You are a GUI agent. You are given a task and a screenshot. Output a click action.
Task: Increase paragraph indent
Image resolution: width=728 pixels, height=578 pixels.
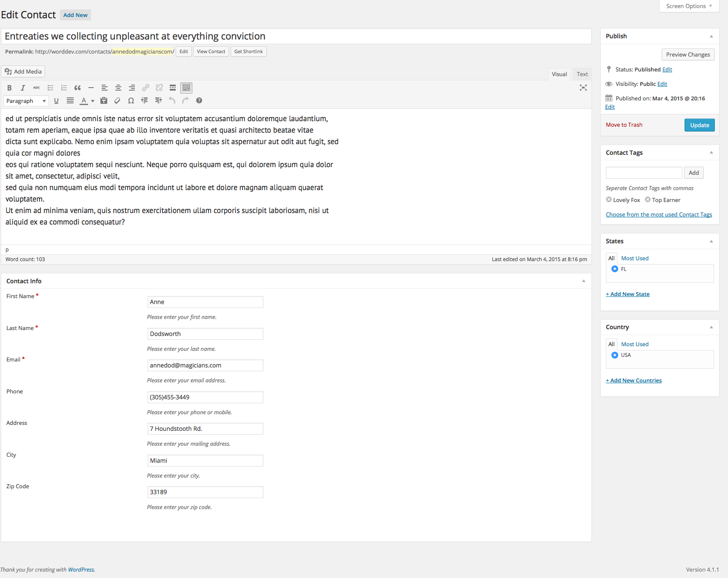pyautogui.click(x=158, y=100)
